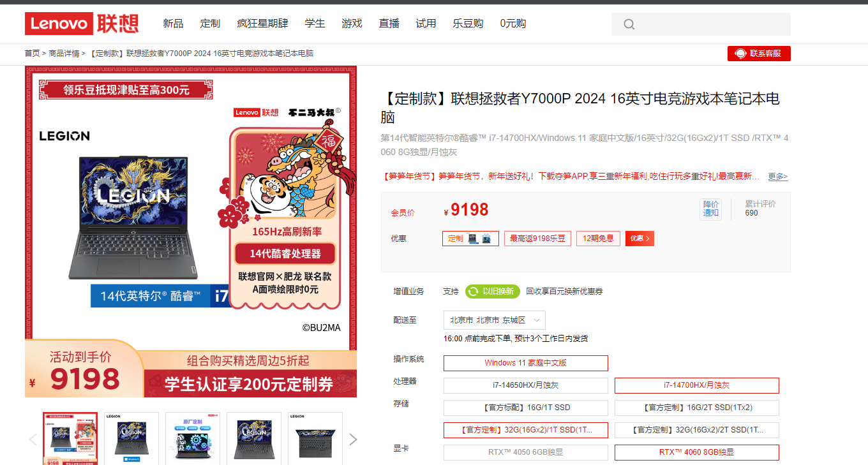868x465 pixels.
Task: Select 【官方定制】16G/2T SSD(1Tx2) storage
Action: [x=697, y=408]
